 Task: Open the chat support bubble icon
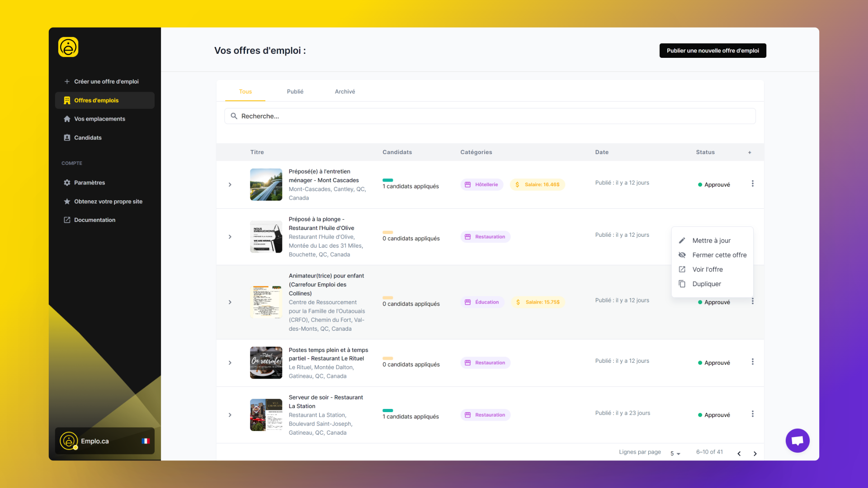[x=797, y=441]
